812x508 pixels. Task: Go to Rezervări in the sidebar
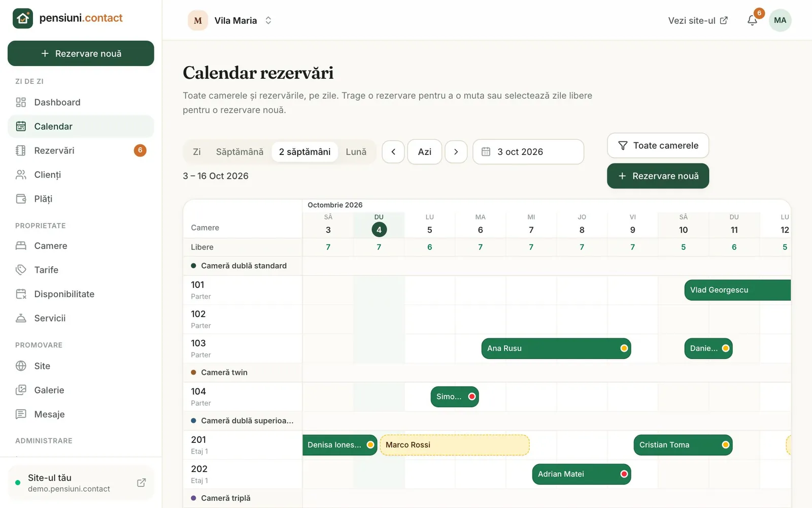click(x=81, y=150)
